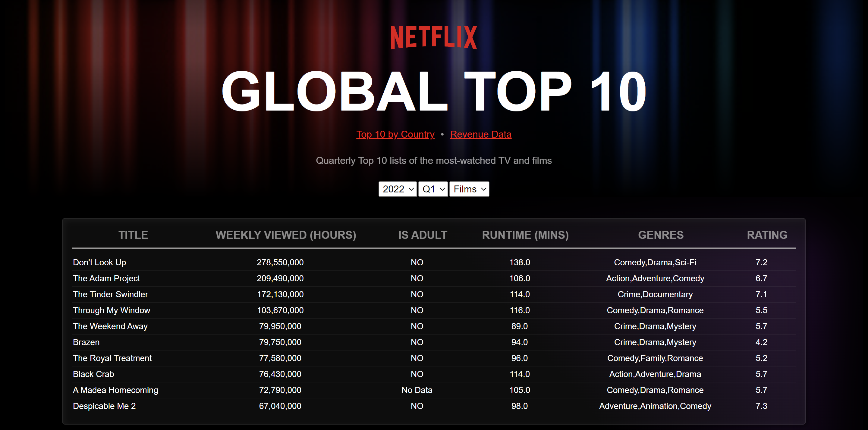The width and height of the screenshot is (868, 430).
Task: Sort the table by TITLE column
Action: pos(134,235)
